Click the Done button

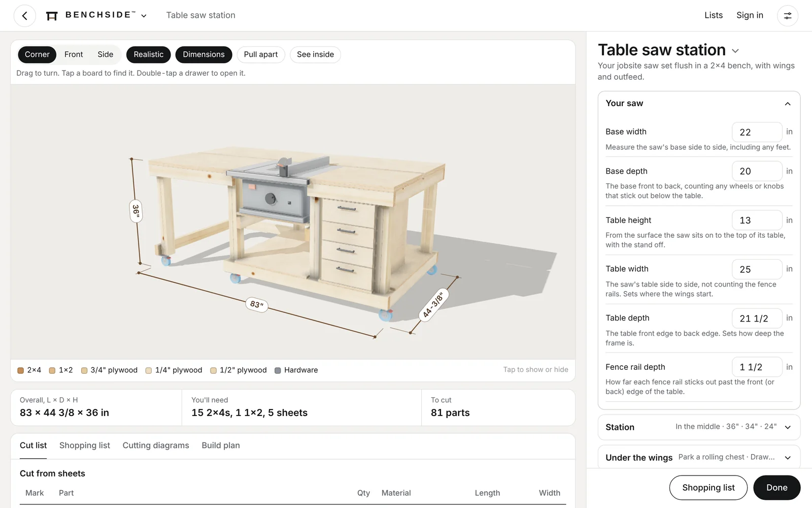777,488
